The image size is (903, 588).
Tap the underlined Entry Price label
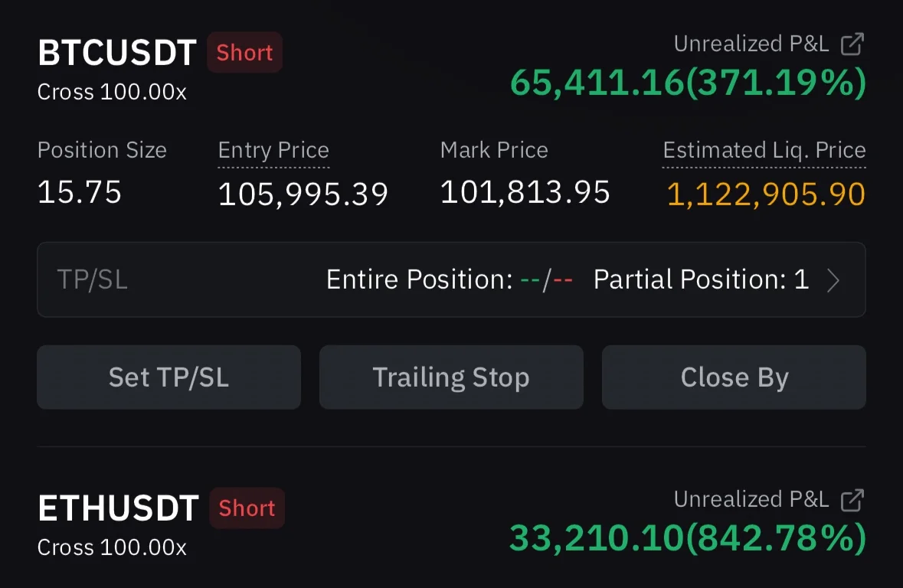(x=273, y=150)
